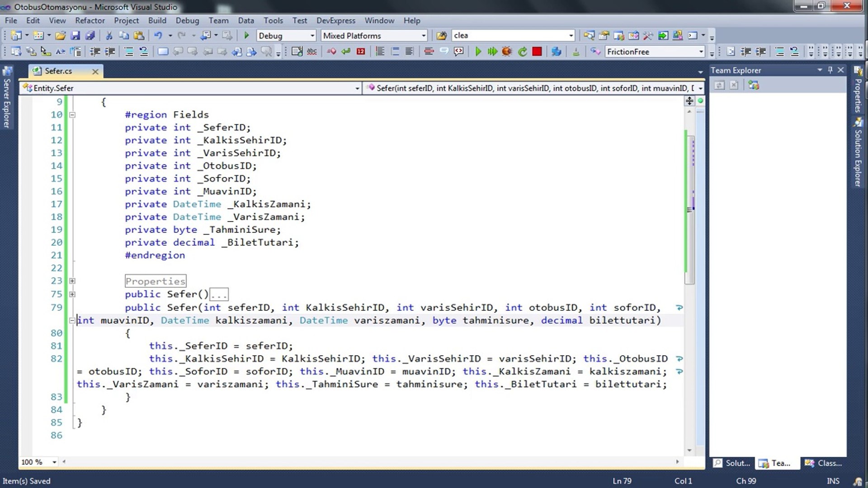868x488 pixels.
Task: Click the Save icon in toolbar
Action: (75, 36)
